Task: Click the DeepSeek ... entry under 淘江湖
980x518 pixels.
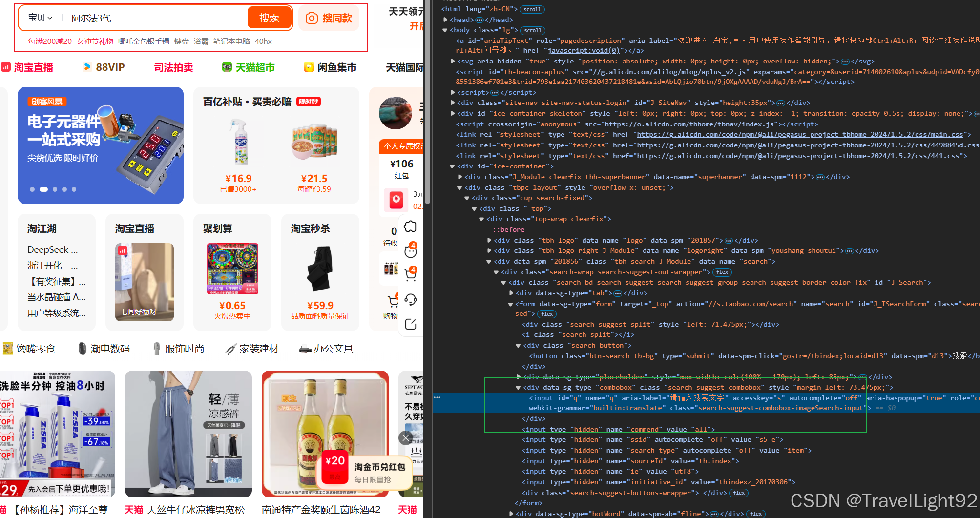Action: 53,250
